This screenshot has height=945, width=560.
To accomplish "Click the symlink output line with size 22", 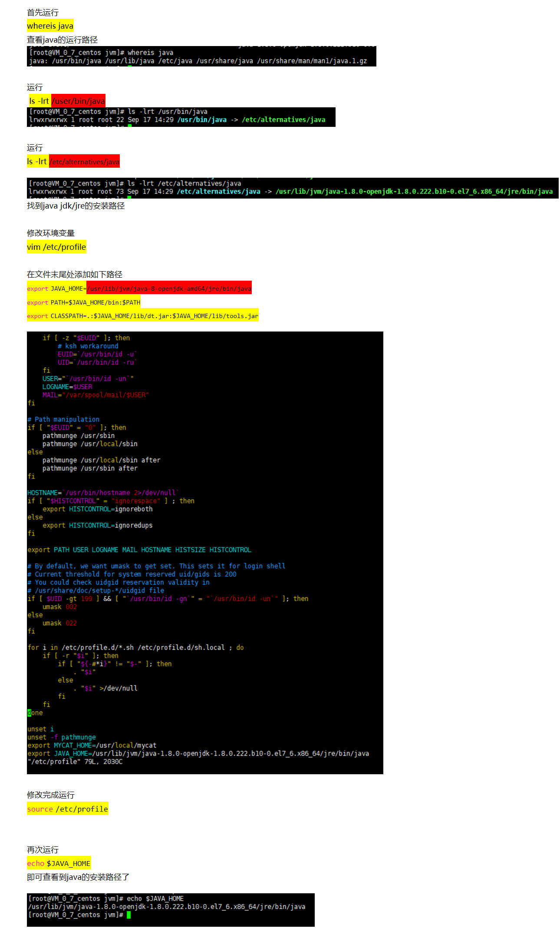I will (x=177, y=120).
